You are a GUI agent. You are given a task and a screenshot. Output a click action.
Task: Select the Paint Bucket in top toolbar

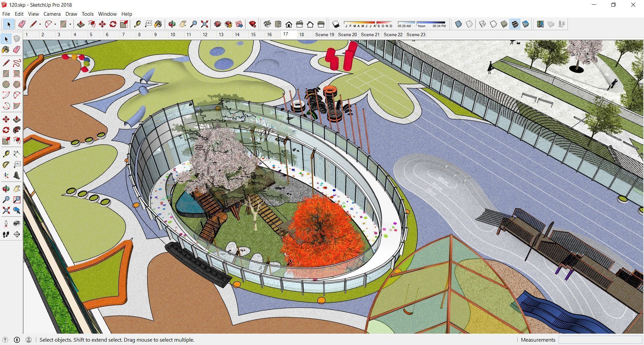158,24
